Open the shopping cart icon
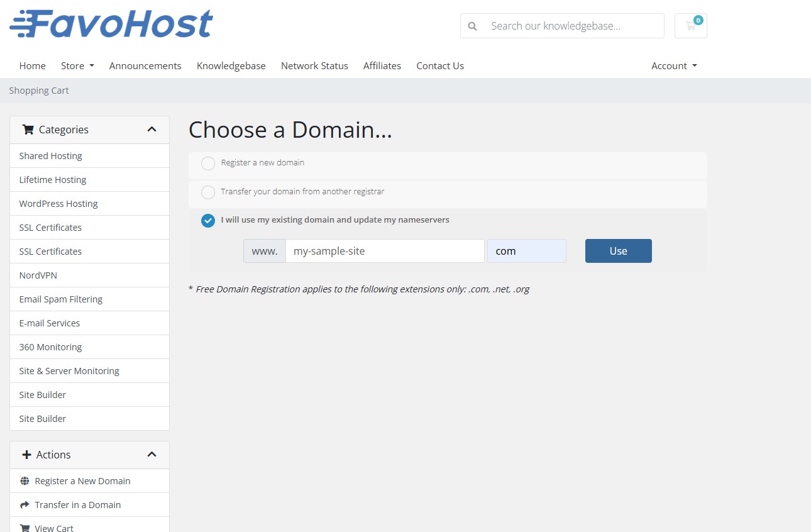Screen dimensions: 811x532 [690, 27]
